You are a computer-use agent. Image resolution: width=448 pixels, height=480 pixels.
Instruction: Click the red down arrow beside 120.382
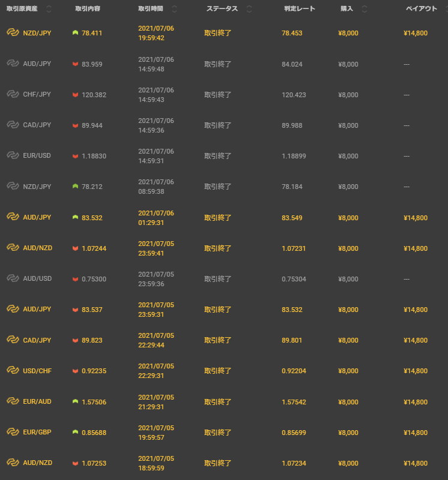(75, 95)
